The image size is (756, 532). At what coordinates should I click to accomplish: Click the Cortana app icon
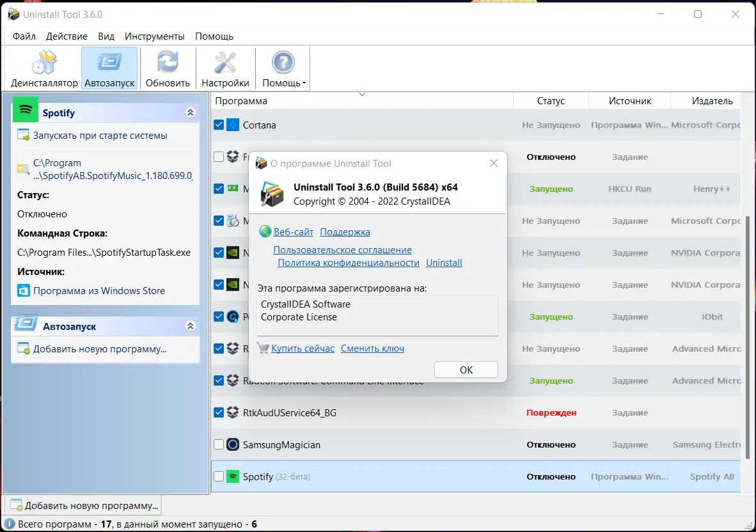point(233,125)
